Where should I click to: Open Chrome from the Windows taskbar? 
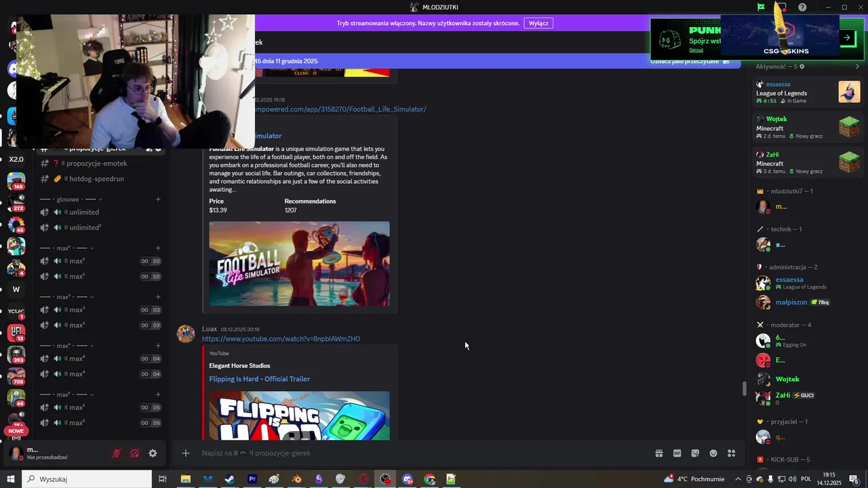pyautogui.click(x=430, y=479)
